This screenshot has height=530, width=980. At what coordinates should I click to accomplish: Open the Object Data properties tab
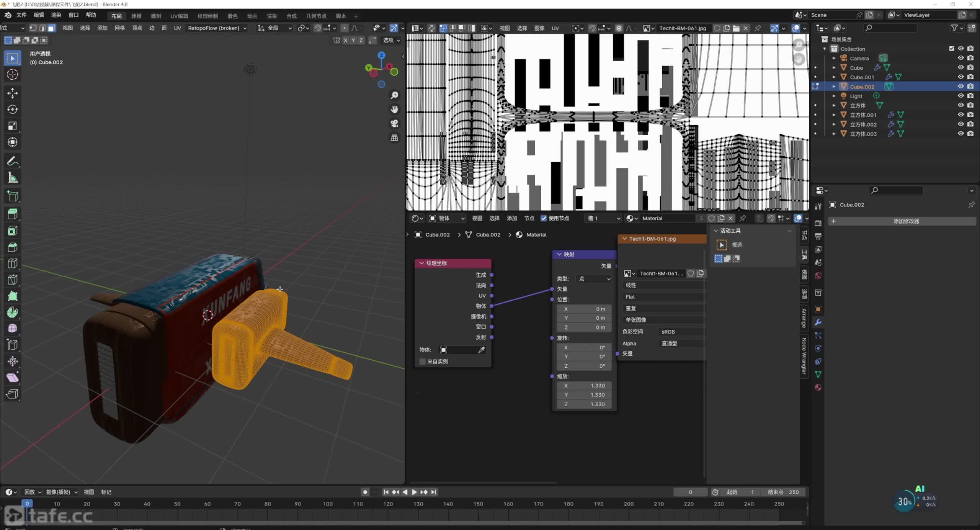pyautogui.click(x=818, y=375)
